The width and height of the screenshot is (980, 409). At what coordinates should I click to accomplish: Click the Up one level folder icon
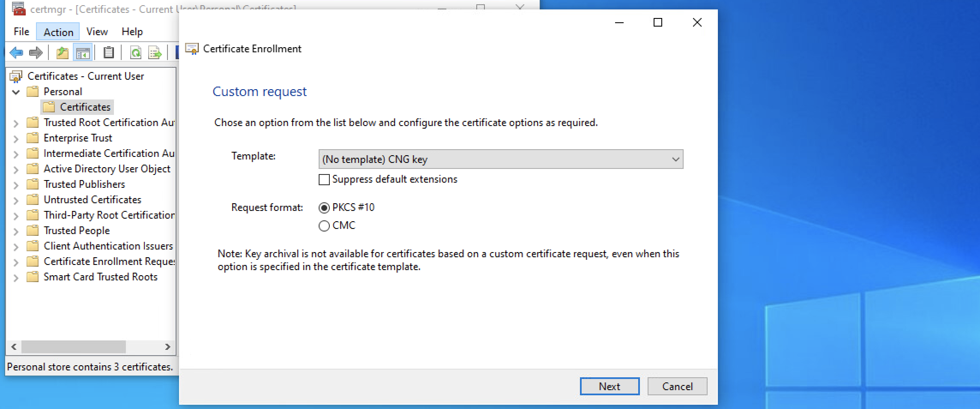click(x=63, y=53)
